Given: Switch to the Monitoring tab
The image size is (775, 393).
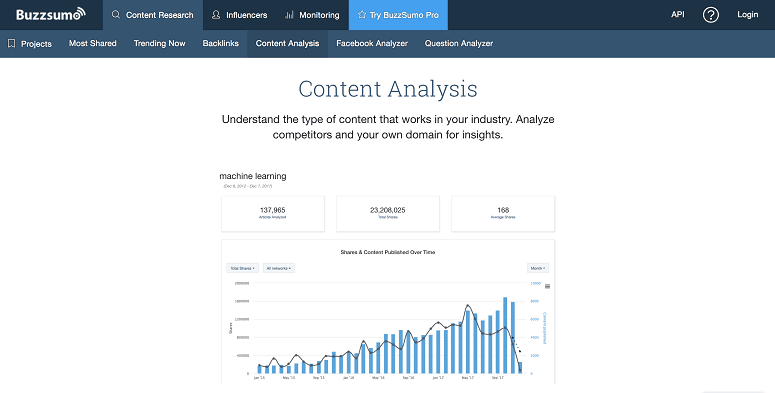Looking at the screenshot, I should pyautogui.click(x=312, y=15).
